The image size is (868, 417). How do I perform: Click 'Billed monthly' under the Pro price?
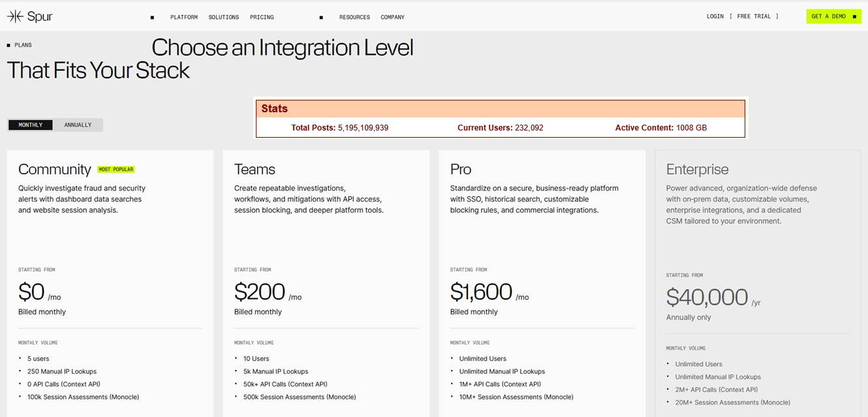pyautogui.click(x=474, y=312)
